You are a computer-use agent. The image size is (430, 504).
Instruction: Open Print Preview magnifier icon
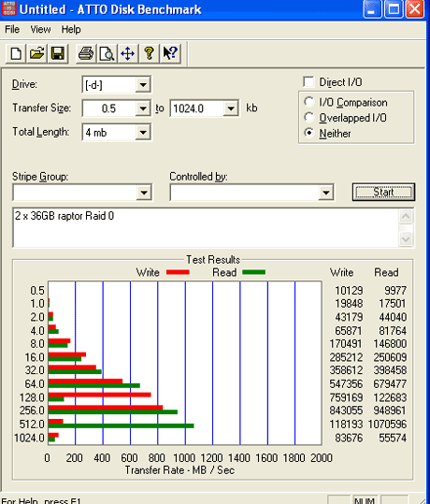pyautogui.click(x=107, y=53)
